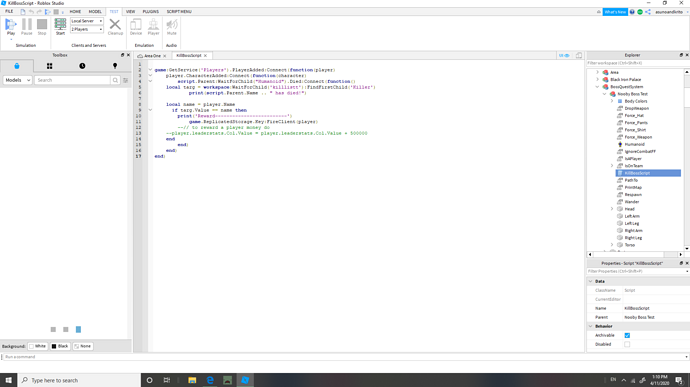
Task: Click the Toolbox search field
Action: coord(73,80)
